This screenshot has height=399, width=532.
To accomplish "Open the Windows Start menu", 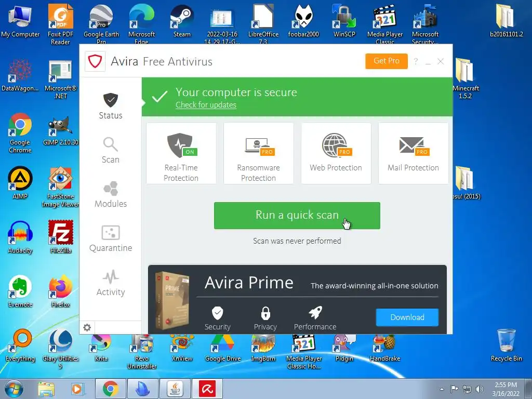I will point(14,389).
